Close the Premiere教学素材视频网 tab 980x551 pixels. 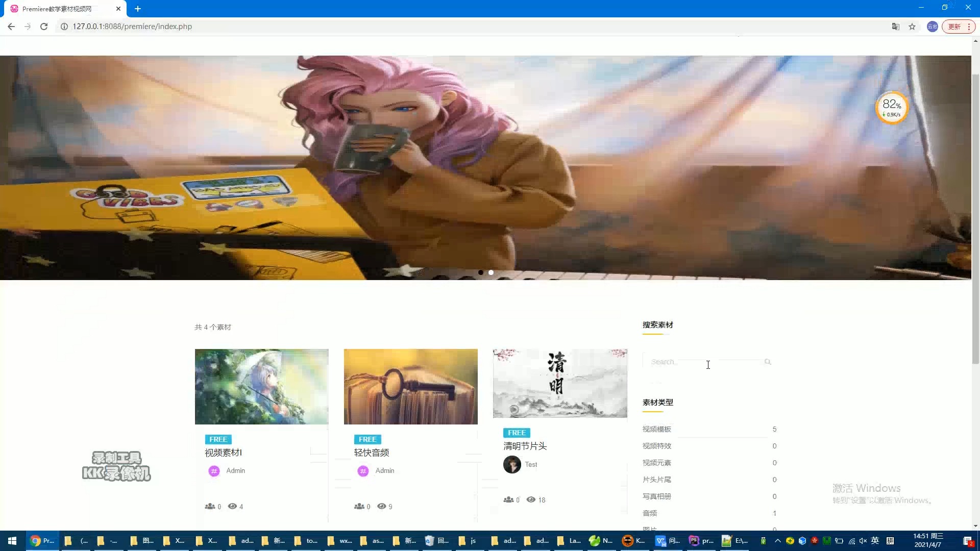[118, 9]
